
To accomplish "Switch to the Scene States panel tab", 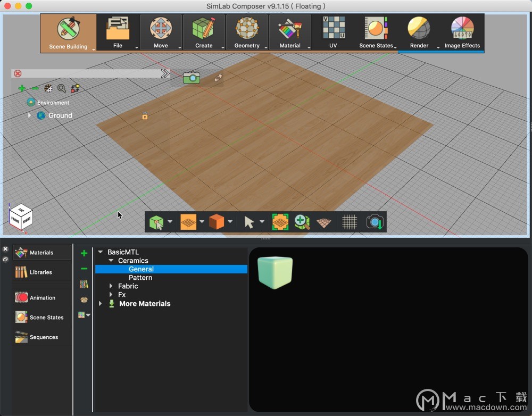I will [x=42, y=317].
